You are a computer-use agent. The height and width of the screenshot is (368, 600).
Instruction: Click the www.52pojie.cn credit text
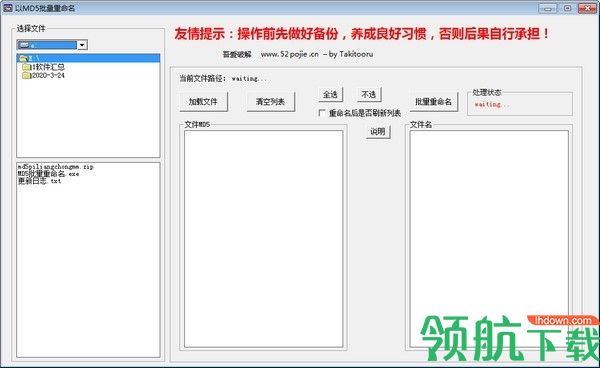289,54
